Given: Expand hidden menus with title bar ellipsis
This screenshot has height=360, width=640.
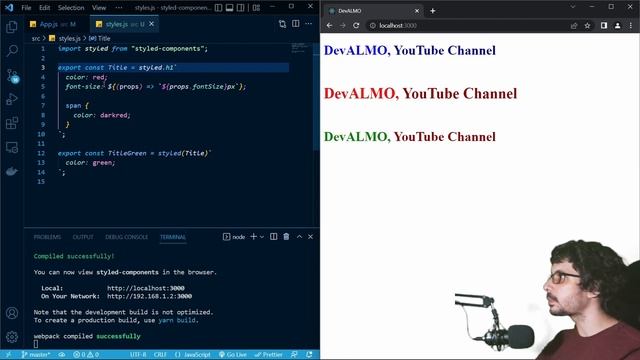Looking at the screenshot, I should (119, 7).
